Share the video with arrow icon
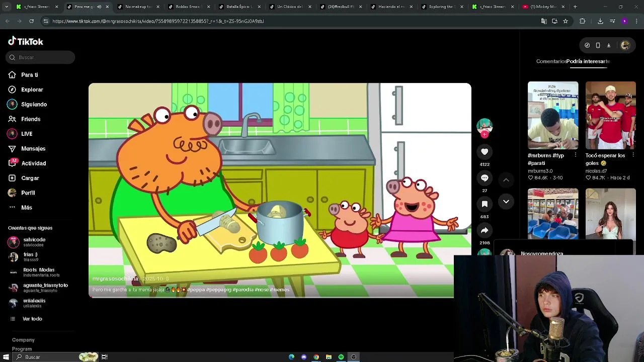This screenshot has height=362, width=644. [x=485, y=230]
